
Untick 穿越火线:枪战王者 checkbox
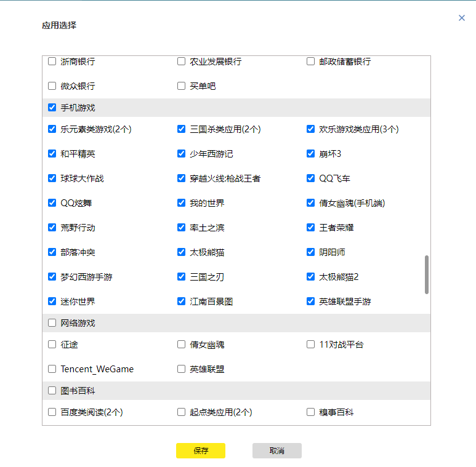coord(181,178)
